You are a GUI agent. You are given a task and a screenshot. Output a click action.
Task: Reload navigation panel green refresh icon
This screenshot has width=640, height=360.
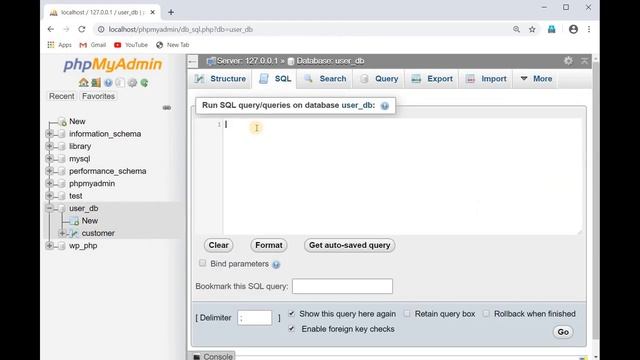[144, 83]
